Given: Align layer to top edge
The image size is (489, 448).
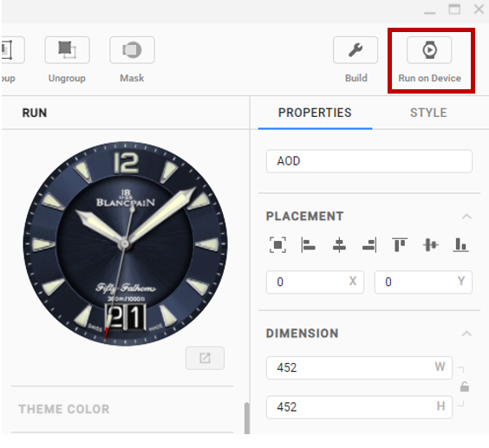Looking at the screenshot, I should 400,244.
